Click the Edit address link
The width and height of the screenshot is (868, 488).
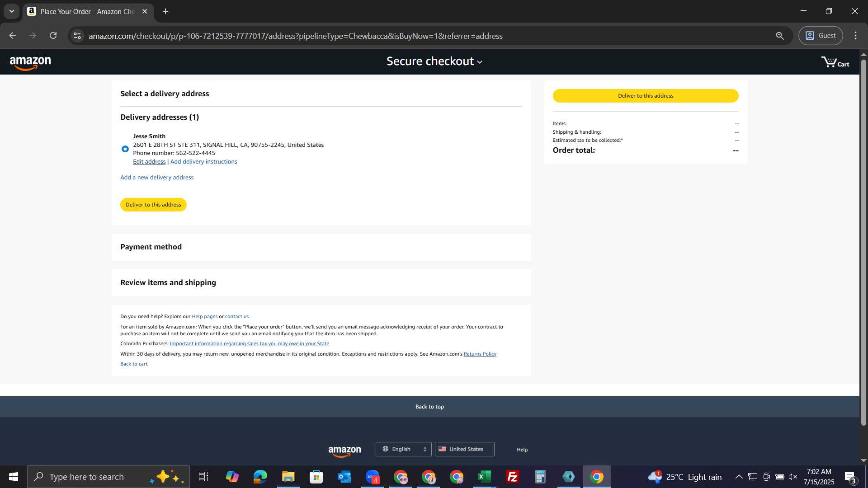point(149,162)
